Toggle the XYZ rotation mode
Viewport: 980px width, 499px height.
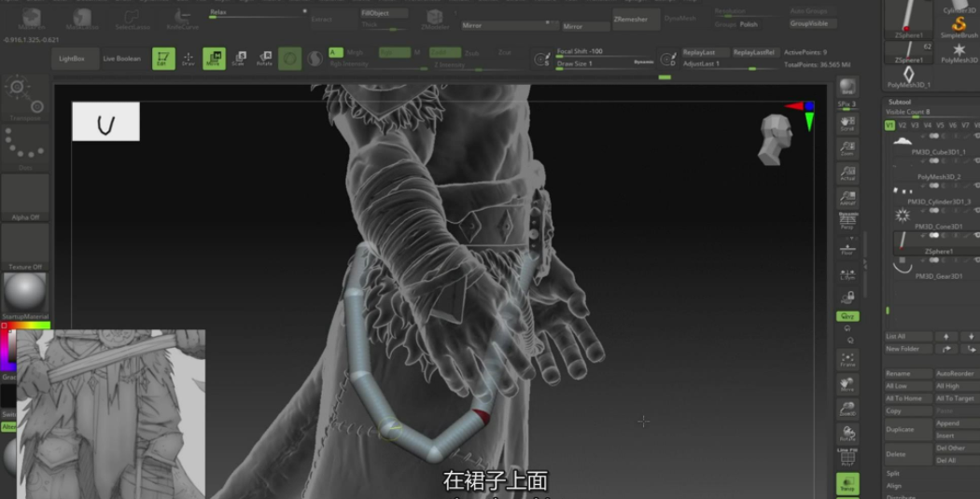(847, 316)
